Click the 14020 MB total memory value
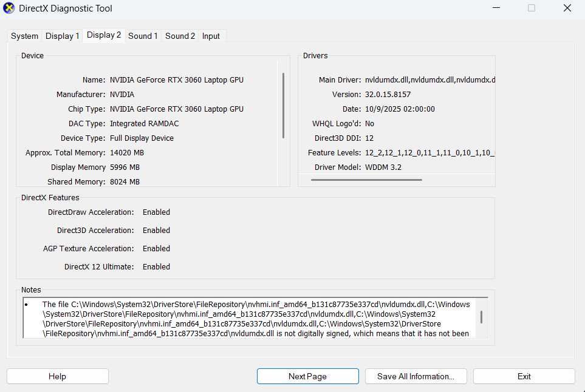 [x=127, y=152]
